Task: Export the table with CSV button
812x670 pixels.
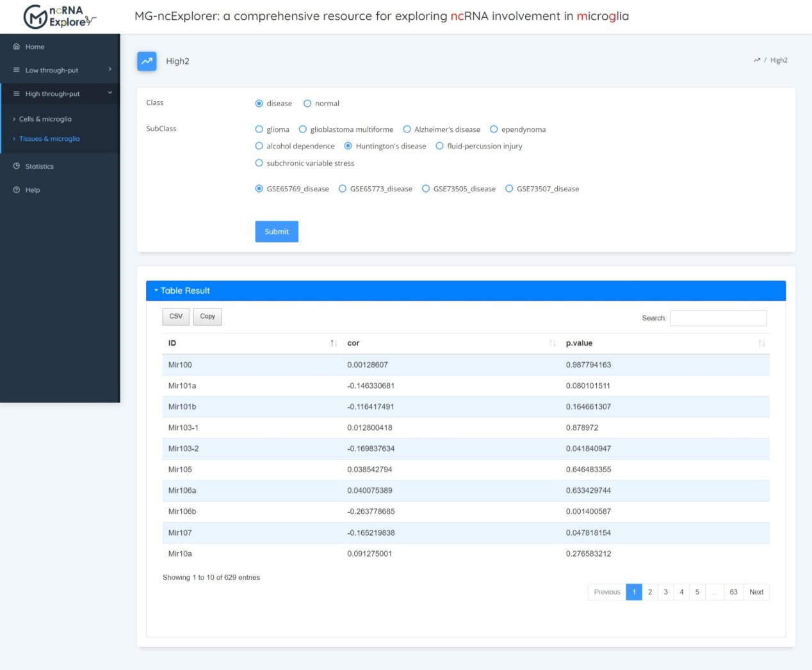Action: (175, 317)
